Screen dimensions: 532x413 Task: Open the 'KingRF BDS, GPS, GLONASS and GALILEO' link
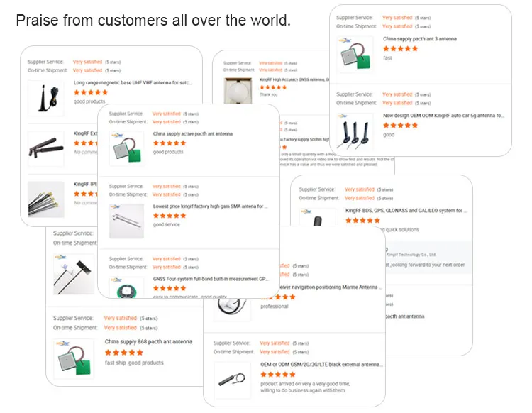[406, 211]
